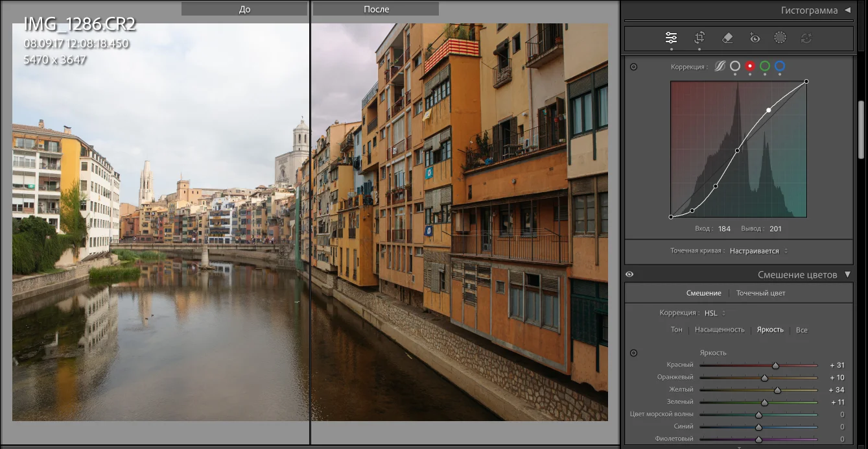The height and width of the screenshot is (449, 868).
Task: Activate the Red Eye correction tool
Action: [755, 38]
